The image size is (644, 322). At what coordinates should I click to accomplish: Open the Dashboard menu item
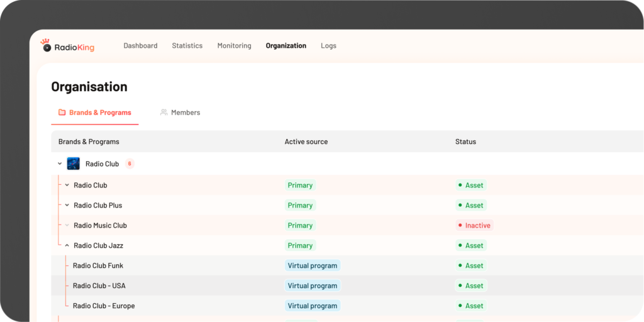tap(140, 46)
